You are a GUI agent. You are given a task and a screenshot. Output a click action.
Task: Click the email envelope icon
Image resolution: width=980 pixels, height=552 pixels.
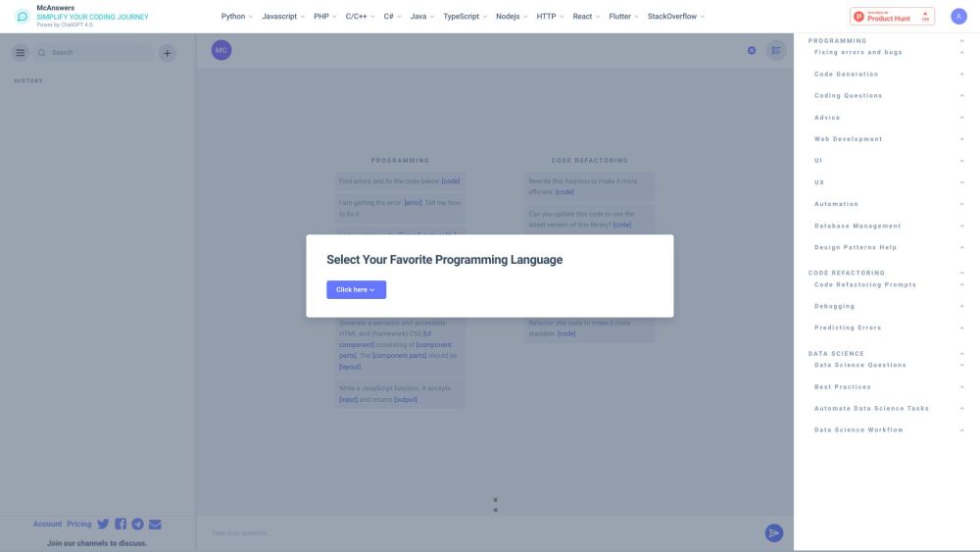[155, 524]
